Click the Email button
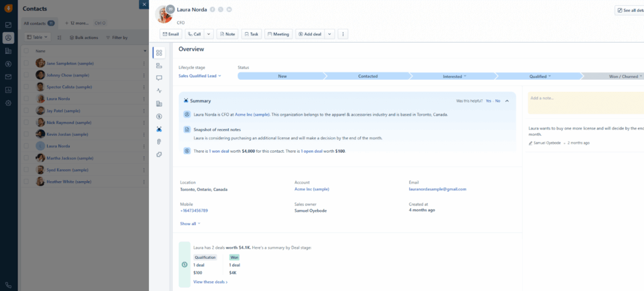The height and width of the screenshot is (291, 644). 170,34
